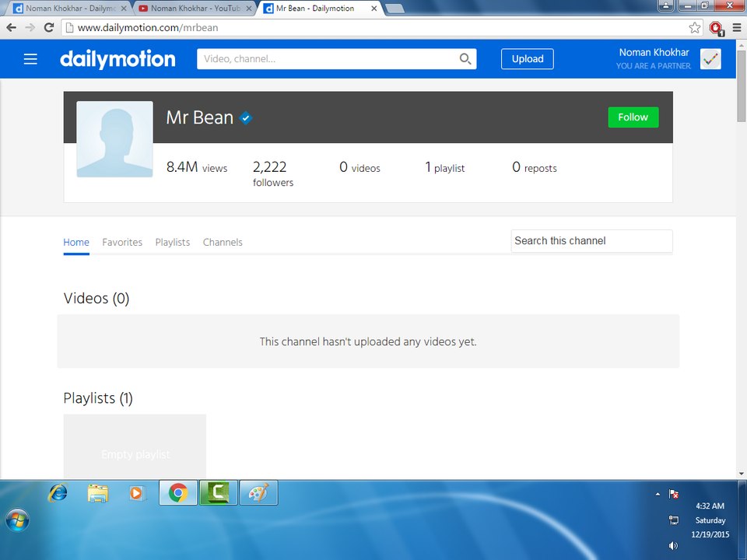Click the 1 playlist stat
Viewport: 747px width, 560px height.
(444, 167)
